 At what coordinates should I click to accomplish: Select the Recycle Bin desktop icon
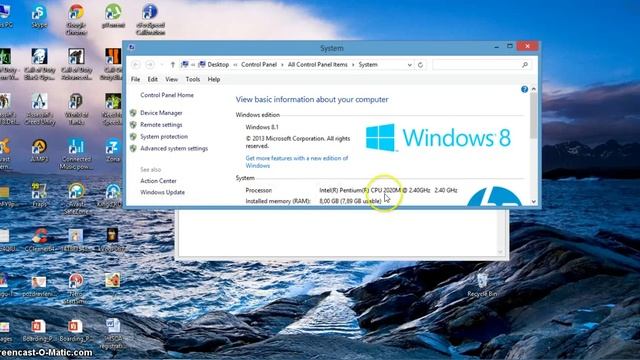482,285
